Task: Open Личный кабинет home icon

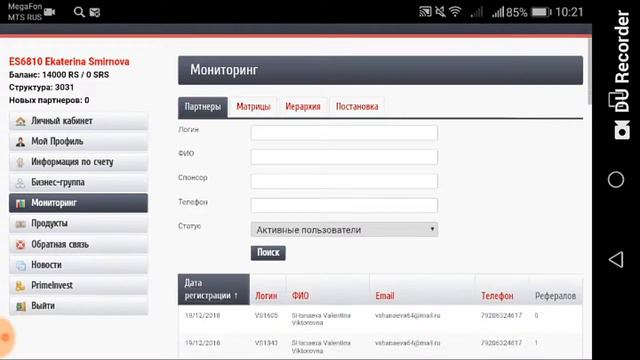Action: (x=20, y=121)
